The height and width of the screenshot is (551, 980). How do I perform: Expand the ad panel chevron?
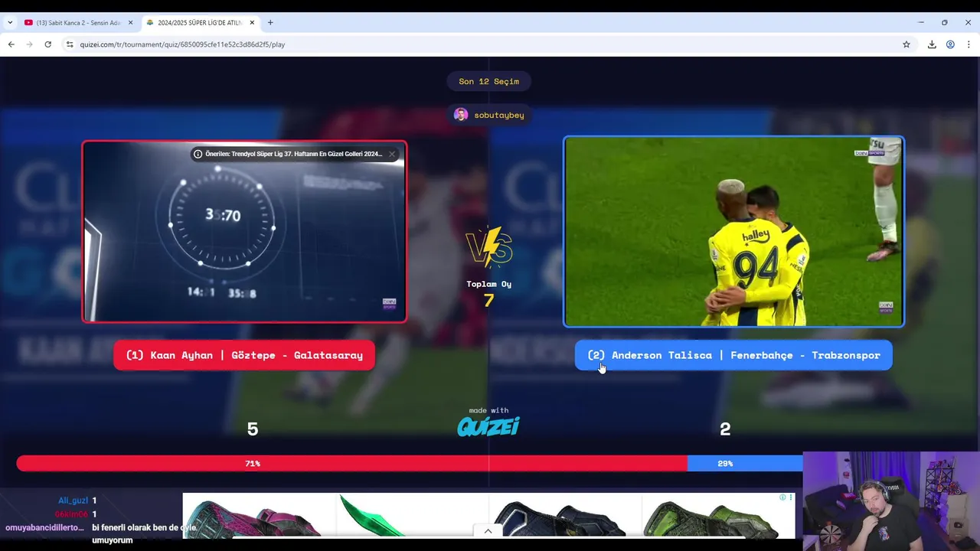point(488,531)
